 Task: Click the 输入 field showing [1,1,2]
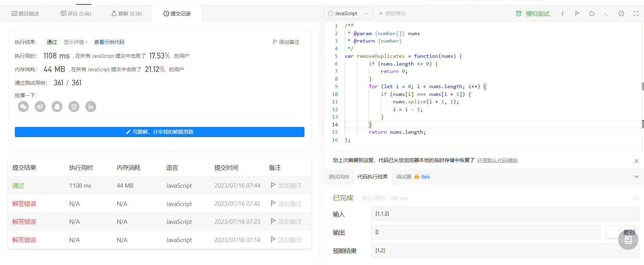tap(505, 214)
